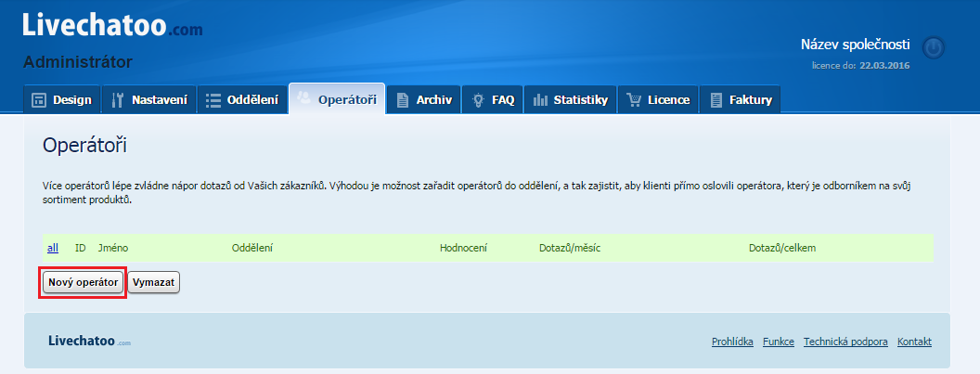
Task: Click the Hodnocení column header
Action: [x=464, y=248]
